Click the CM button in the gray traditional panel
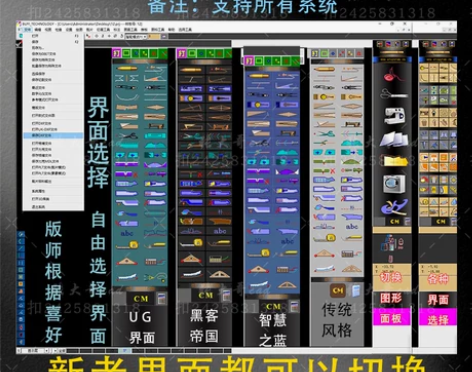Image resolution: width=472 pixels, height=372 pixels. pyautogui.click(x=338, y=290)
